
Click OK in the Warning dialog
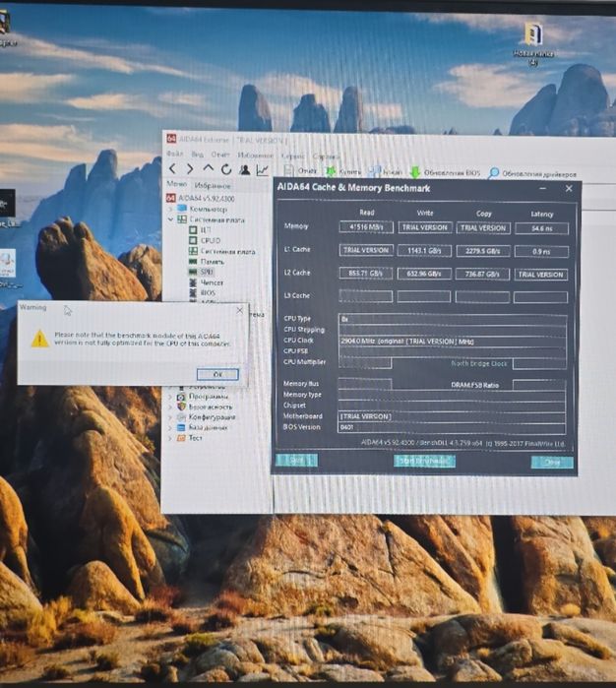coord(218,374)
